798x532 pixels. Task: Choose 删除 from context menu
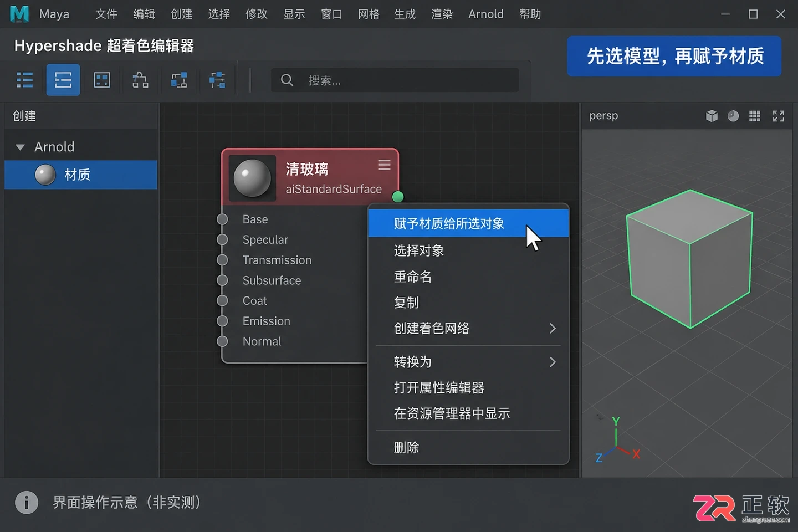tap(468, 448)
